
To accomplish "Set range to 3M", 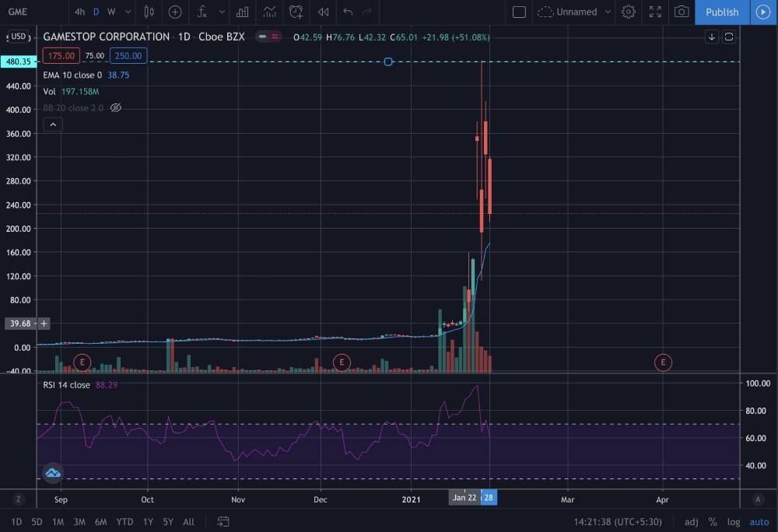I will click(79, 522).
